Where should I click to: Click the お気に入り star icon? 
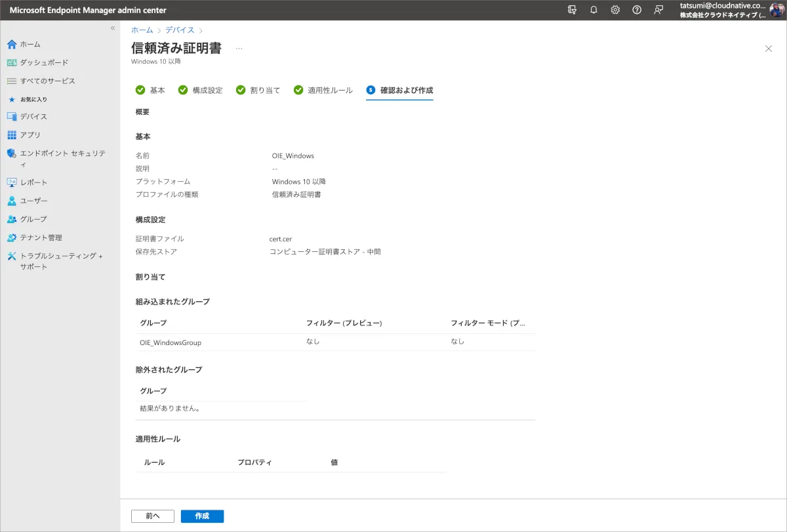coord(12,99)
